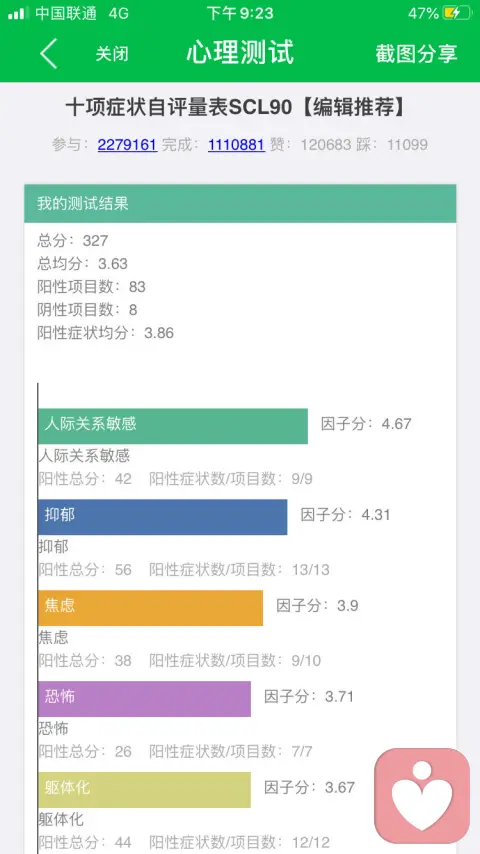Screen dimensions: 480x854
Task: Tap the 下午 9:23 clock in status bar
Action: coord(240,13)
